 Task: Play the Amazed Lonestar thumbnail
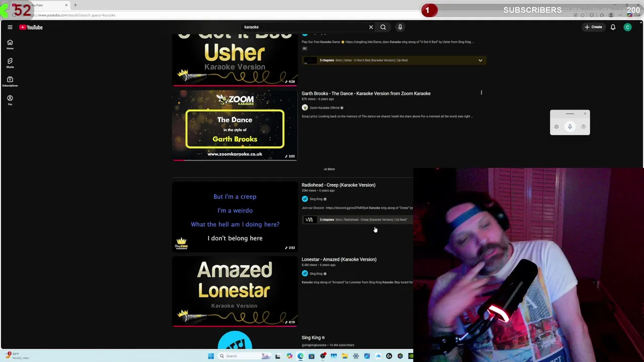pyautogui.click(x=235, y=292)
